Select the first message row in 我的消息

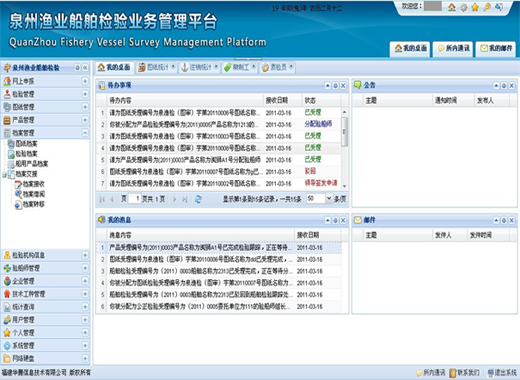click(219, 248)
